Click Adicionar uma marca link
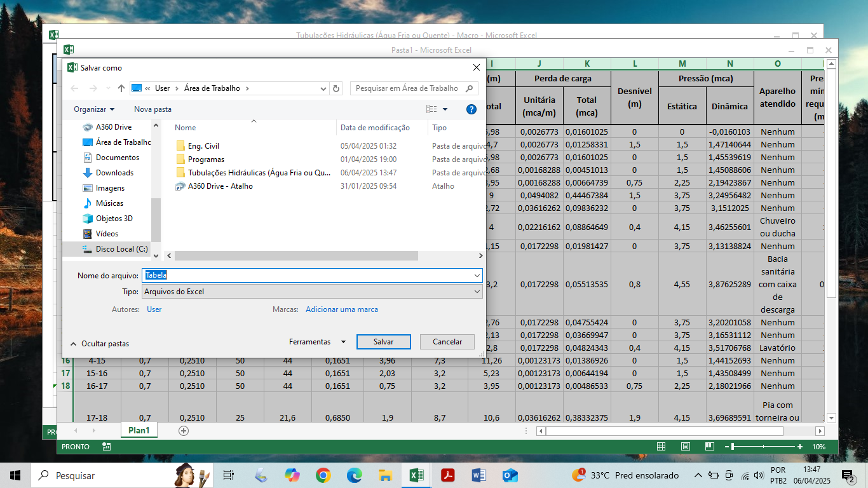868x488 pixels. coord(341,309)
